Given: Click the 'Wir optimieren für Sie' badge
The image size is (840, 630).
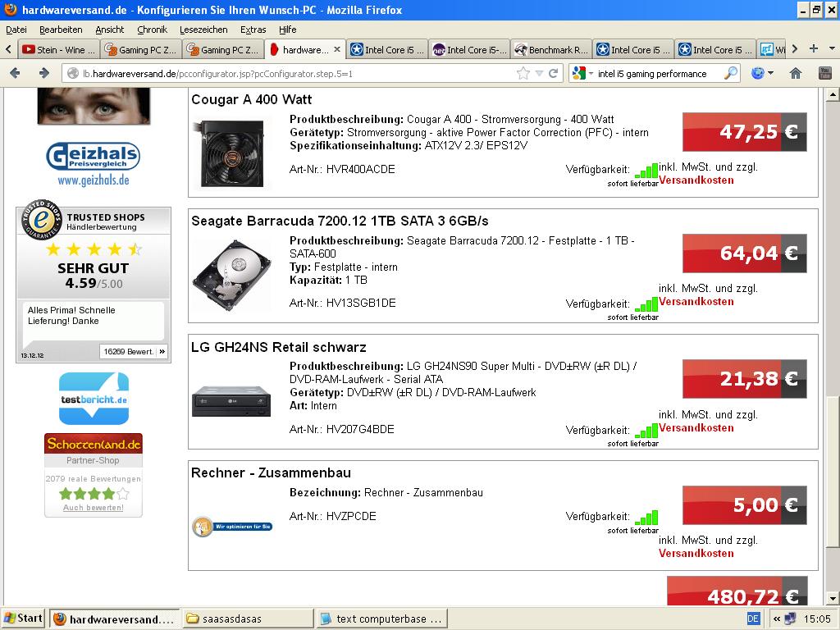Looking at the screenshot, I should 232,527.
